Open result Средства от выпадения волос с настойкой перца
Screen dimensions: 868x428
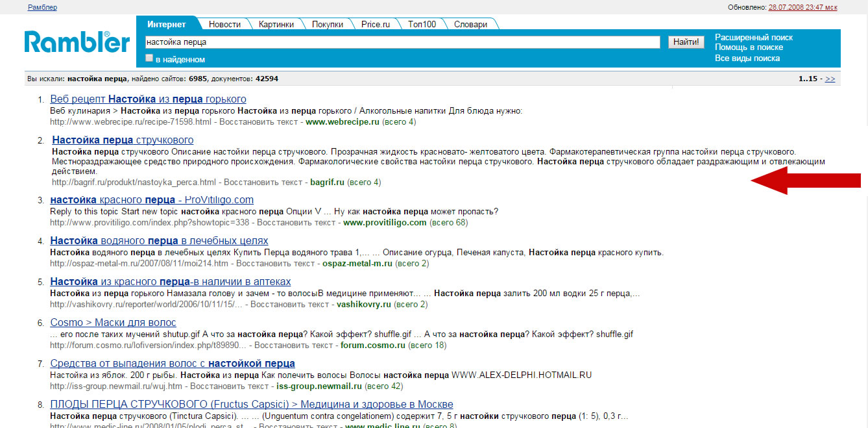pos(173,364)
